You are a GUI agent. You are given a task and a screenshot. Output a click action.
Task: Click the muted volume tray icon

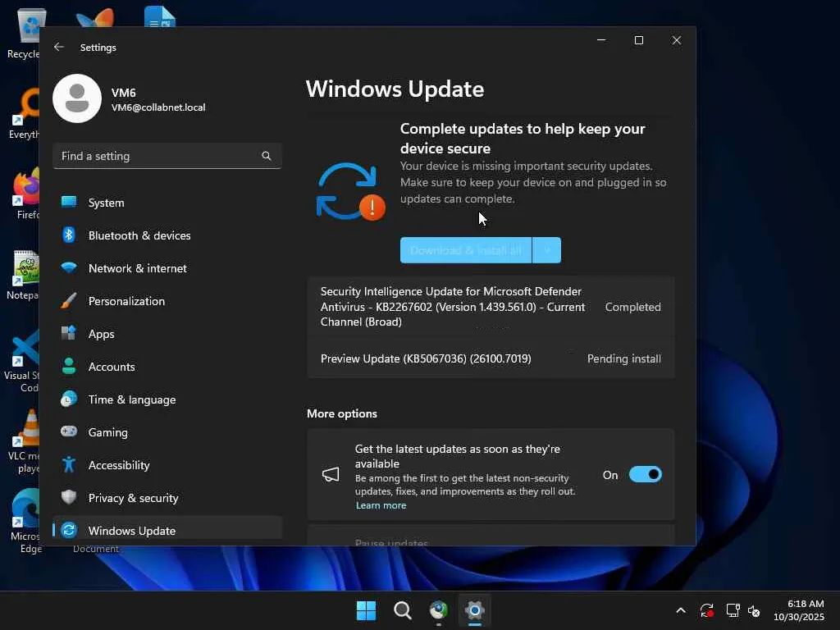coord(755,610)
